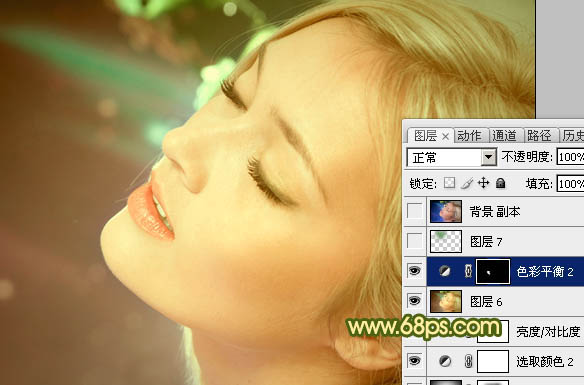The image size is (584, 385).
Task: Click mask link icon of 色彩平衡 2
Action: click(x=469, y=271)
